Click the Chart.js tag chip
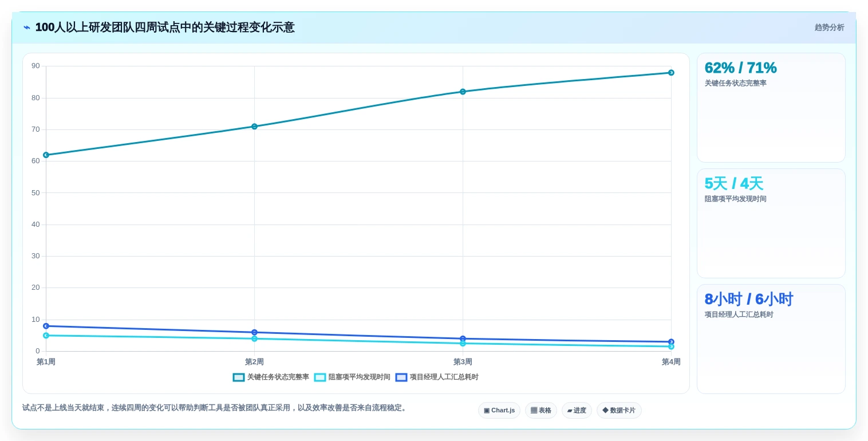This screenshot has width=868, height=441. (499, 411)
